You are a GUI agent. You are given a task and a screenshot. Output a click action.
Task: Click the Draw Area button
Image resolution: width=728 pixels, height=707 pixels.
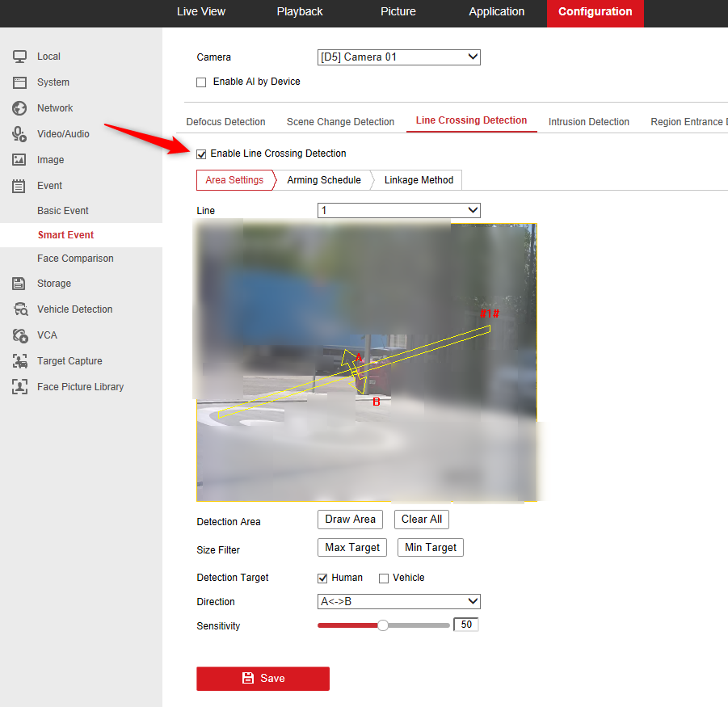click(350, 520)
